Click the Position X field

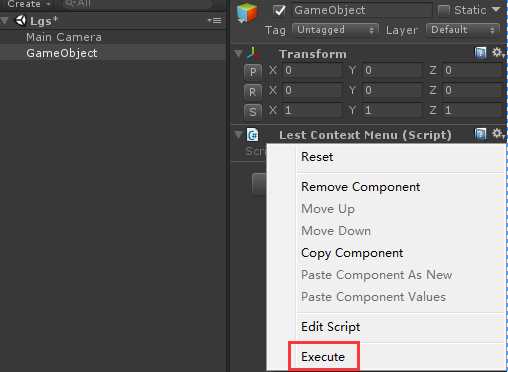click(x=312, y=70)
